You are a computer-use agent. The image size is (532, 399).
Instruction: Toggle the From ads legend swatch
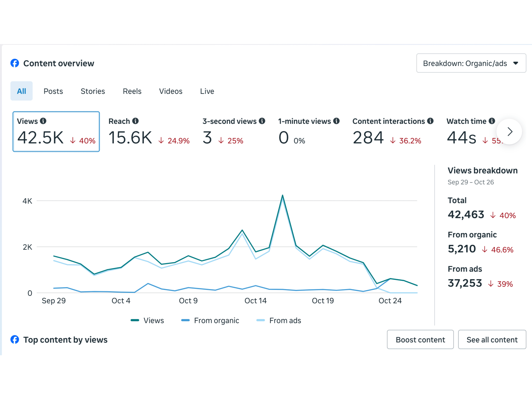click(x=261, y=320)
